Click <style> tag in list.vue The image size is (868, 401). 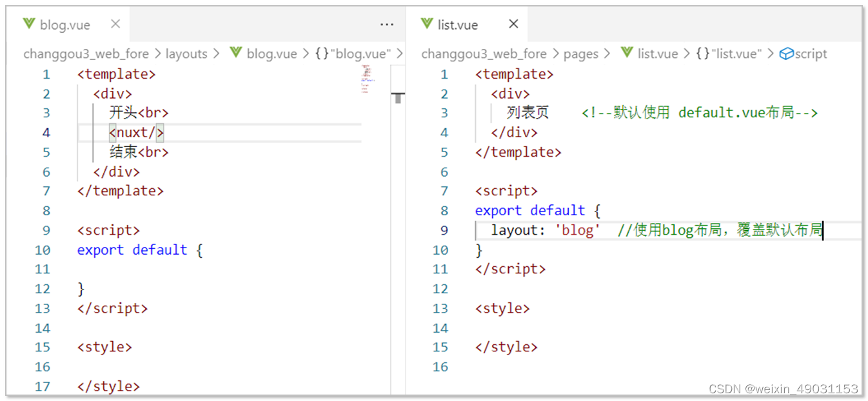click(x=503, y=308)
